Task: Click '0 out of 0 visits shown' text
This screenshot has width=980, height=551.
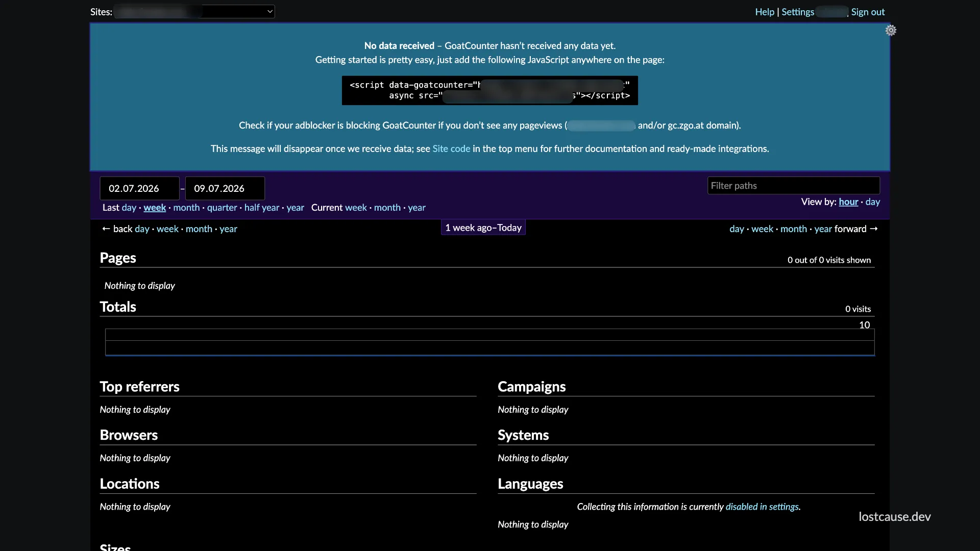Action: [x=829, y=260]
